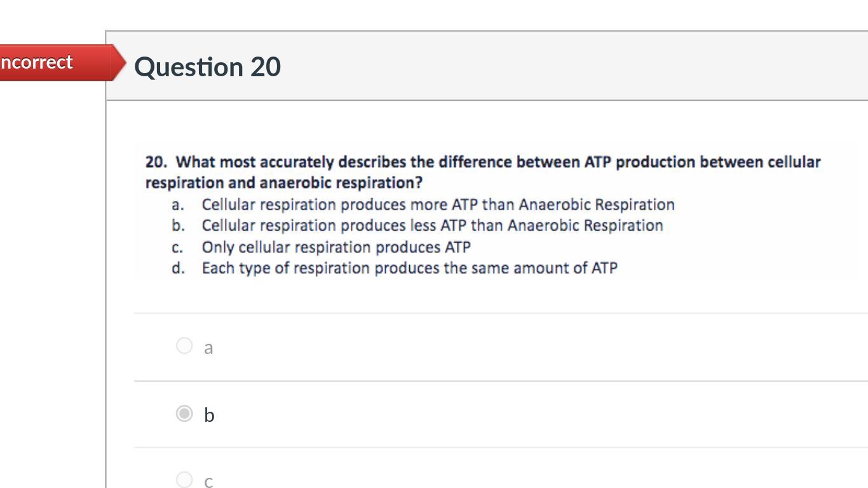Click the red Incorrect badge

click(x=44, y=62)
